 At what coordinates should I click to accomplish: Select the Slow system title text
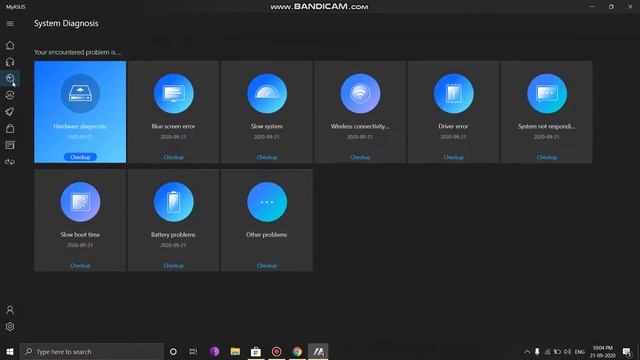pos(267,127)
